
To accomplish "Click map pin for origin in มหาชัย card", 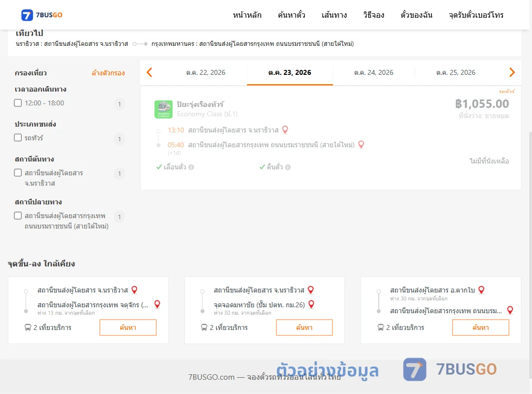I will point(311,290).
